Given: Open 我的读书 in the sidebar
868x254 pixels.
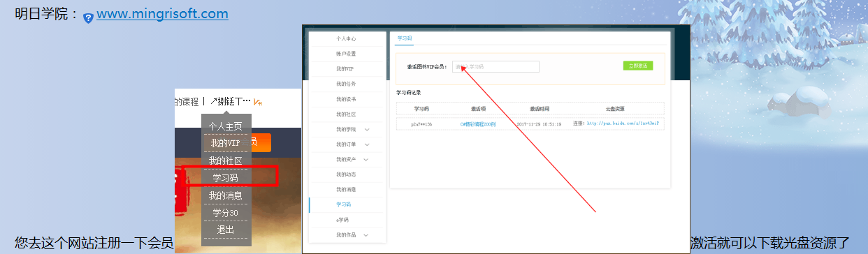Looking at the screenshot, I should pyautogui.click(x=346, y=99).
